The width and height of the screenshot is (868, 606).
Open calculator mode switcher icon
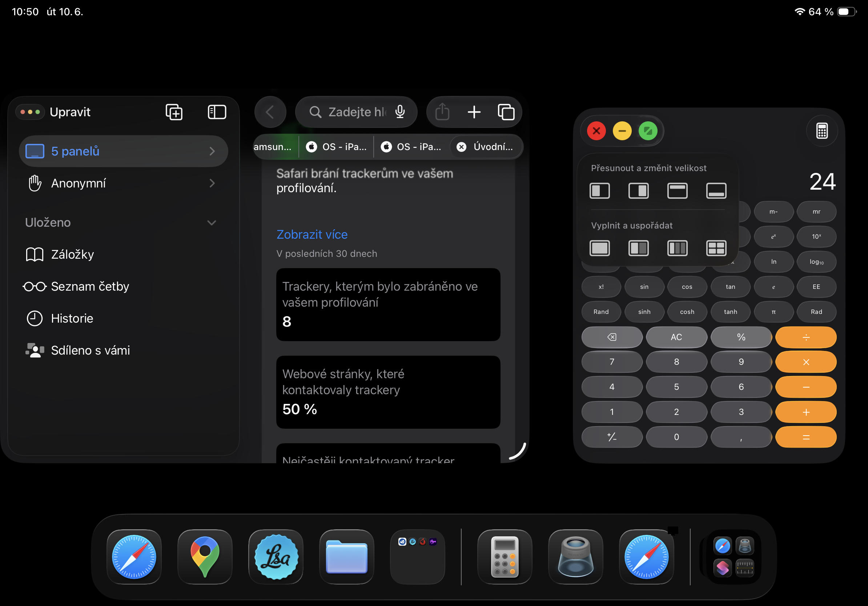822,131
